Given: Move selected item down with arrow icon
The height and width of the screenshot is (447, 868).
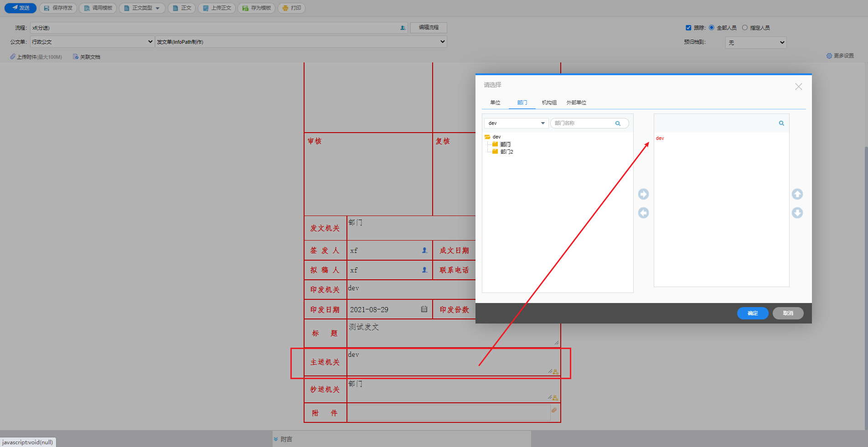Looking at the screenshot, I should (x=797, y=213).
